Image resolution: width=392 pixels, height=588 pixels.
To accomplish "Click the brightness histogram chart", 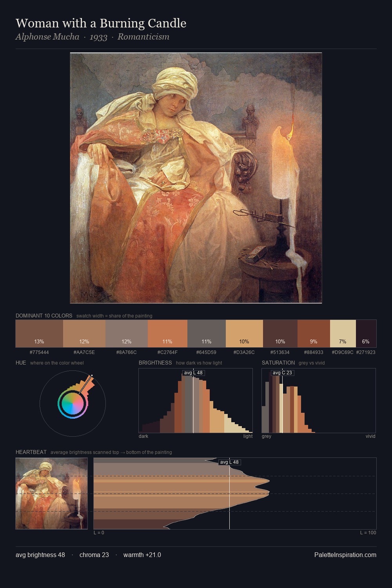I will [x=196, y=401].
